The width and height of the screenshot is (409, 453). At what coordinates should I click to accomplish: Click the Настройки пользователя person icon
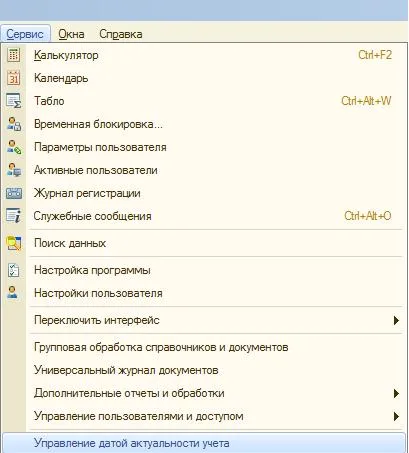(x=13, y=292)
